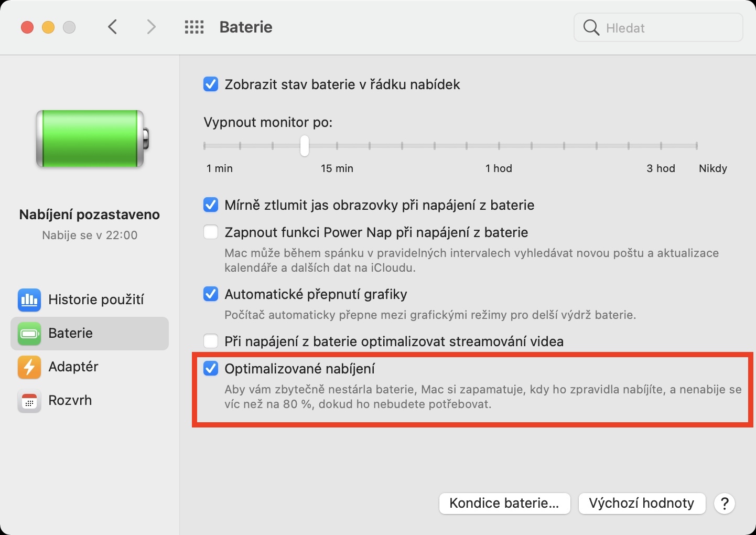This screenshot has width=756, height=535.
Task: Click the Výchozí hodnoty button
Action: [x=642, y=504]
